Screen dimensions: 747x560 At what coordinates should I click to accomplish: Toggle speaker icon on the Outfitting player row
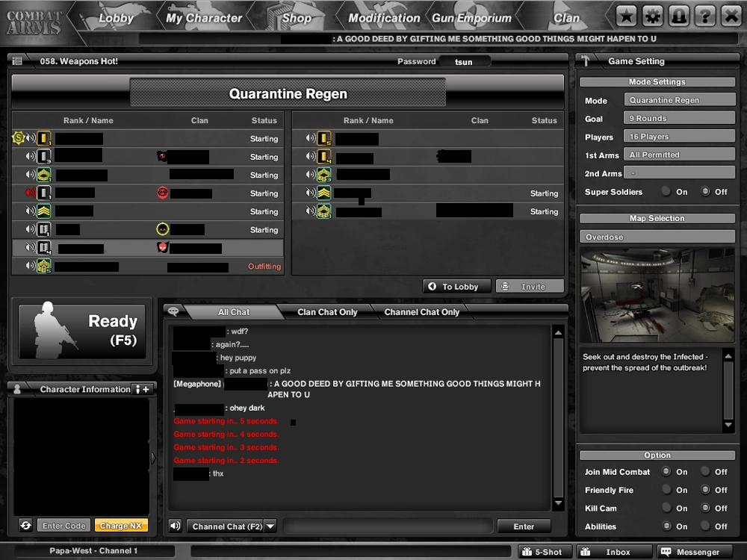click(x=31, y=266)
